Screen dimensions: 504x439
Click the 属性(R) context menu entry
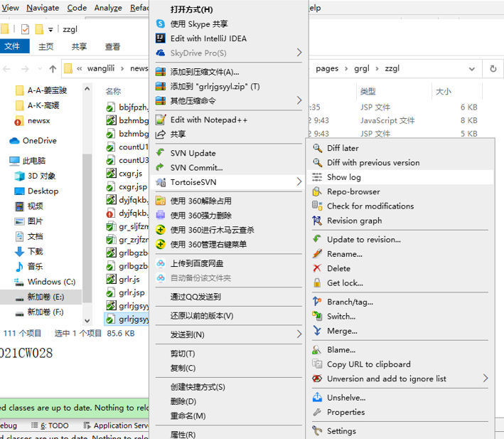click(x=183, y=434)
